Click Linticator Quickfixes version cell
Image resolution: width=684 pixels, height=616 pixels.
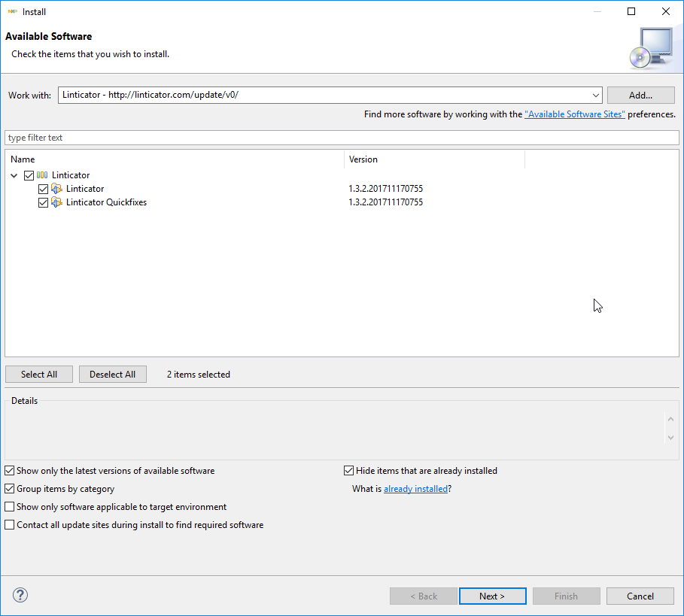coord(385,202)
